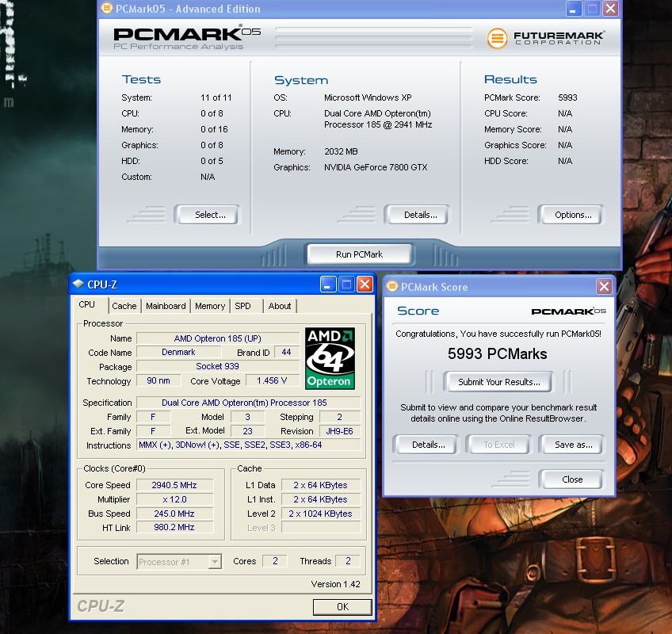Click Submit Your Results... button
Image resolution: width=672 pixels, height=634 pixels.
tap(499, 382)
